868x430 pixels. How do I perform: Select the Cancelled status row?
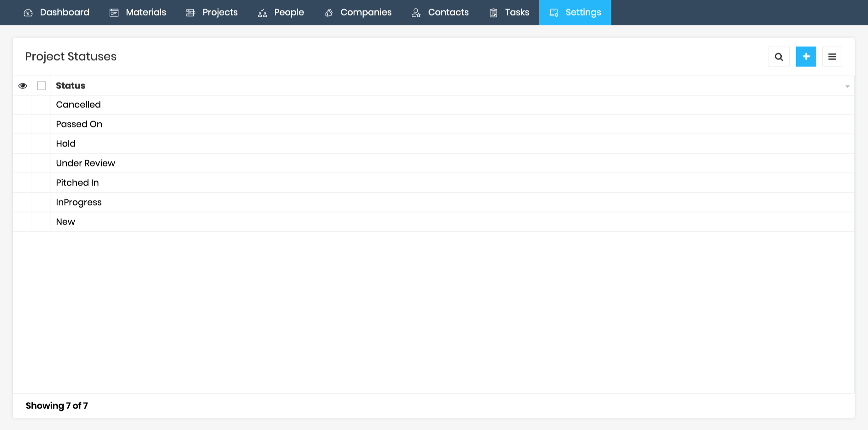tap(433, 105)
